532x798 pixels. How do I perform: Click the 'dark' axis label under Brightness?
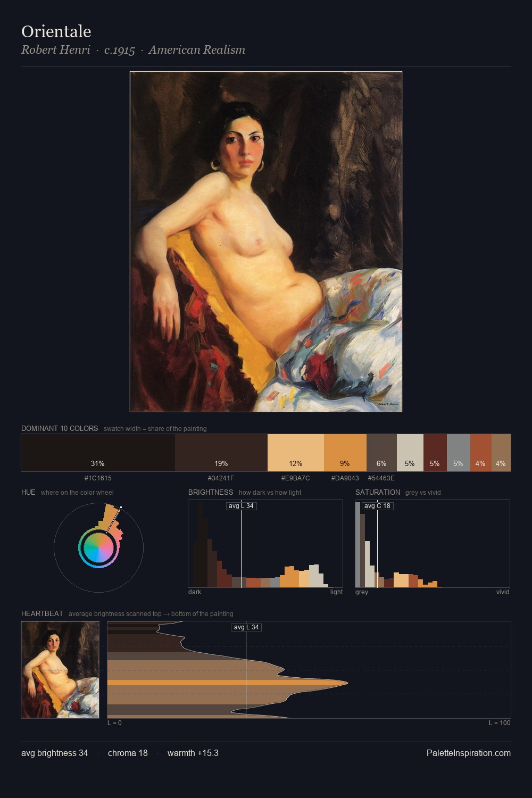point(195,592)
